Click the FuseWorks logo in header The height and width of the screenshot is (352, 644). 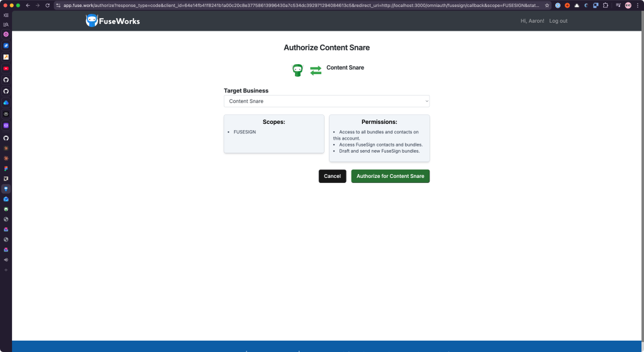[x=113, y=21]
